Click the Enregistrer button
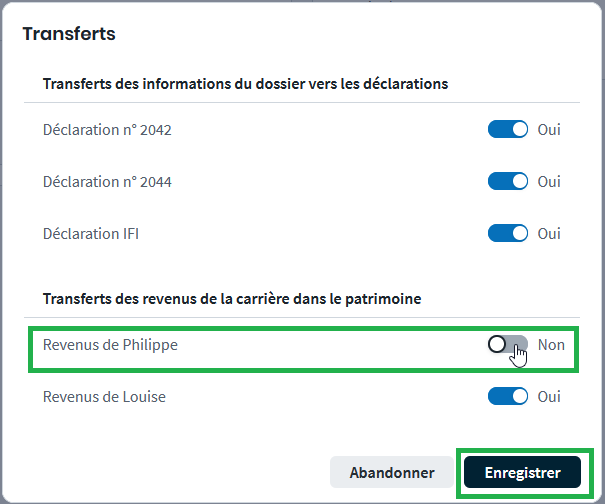The image size is (605, 504). click(x=522, y=473)
